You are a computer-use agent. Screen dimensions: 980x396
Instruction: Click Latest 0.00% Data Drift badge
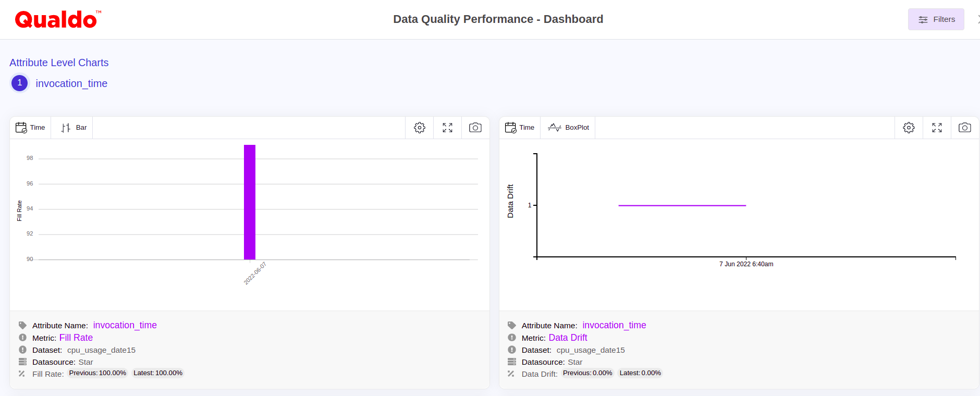(x=640, y=373)
